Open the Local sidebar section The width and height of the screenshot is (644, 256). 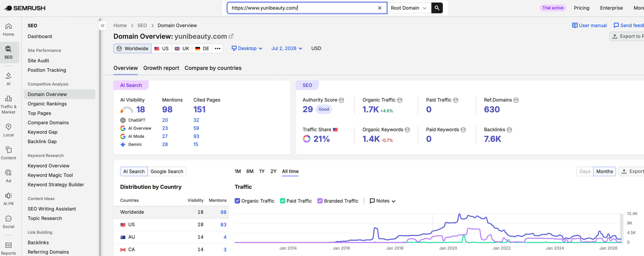pyautogui.click(x=9, y=130)
